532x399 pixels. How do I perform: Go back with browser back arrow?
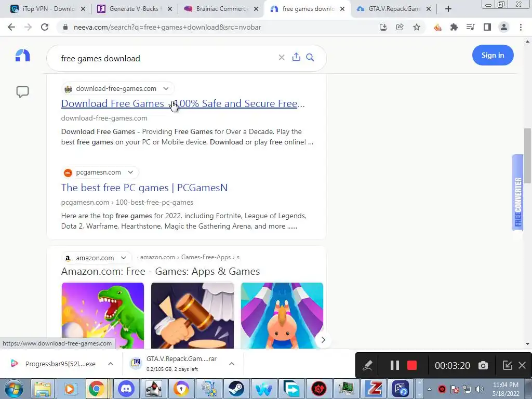11,27
